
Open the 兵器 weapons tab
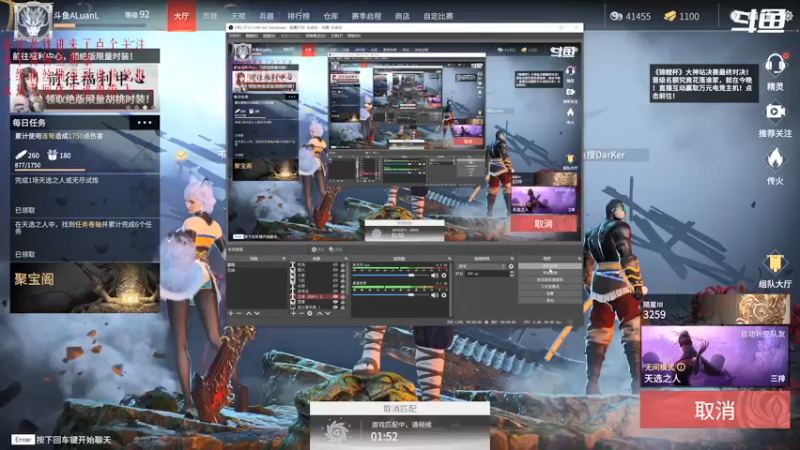click(x=266, y=16)
